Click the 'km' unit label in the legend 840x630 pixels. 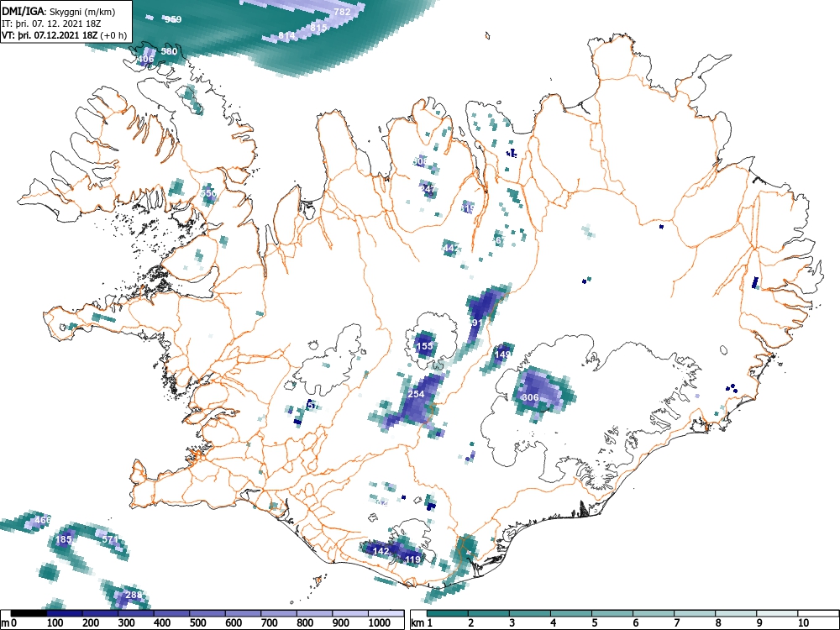(417, 623)
